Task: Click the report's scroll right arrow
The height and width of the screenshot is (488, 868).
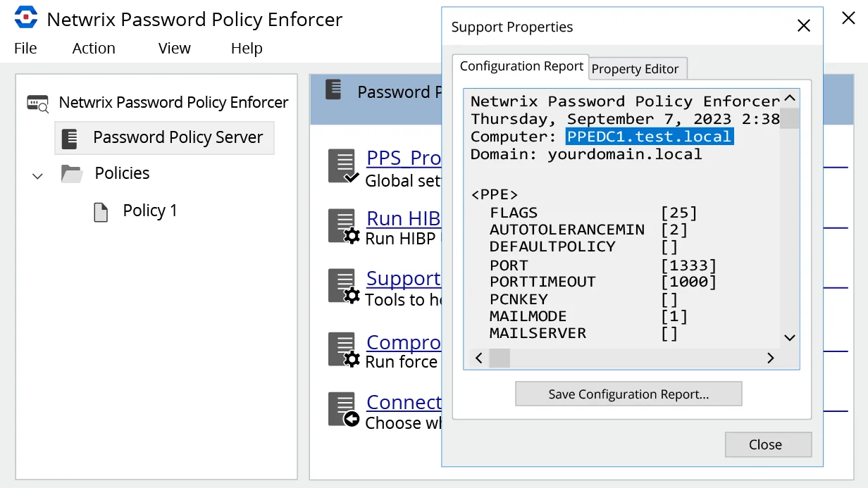Action: 771,358
